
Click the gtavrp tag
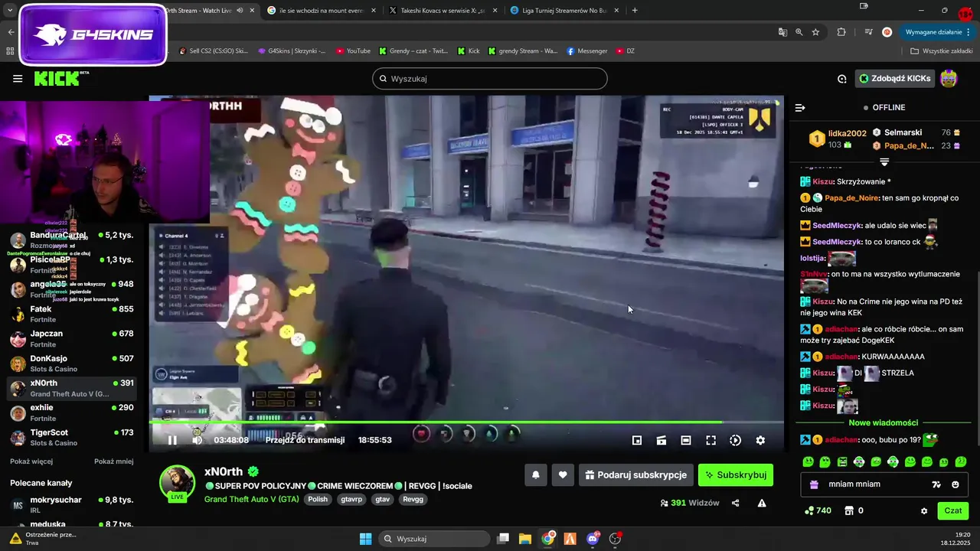click(x=351, y=499)
